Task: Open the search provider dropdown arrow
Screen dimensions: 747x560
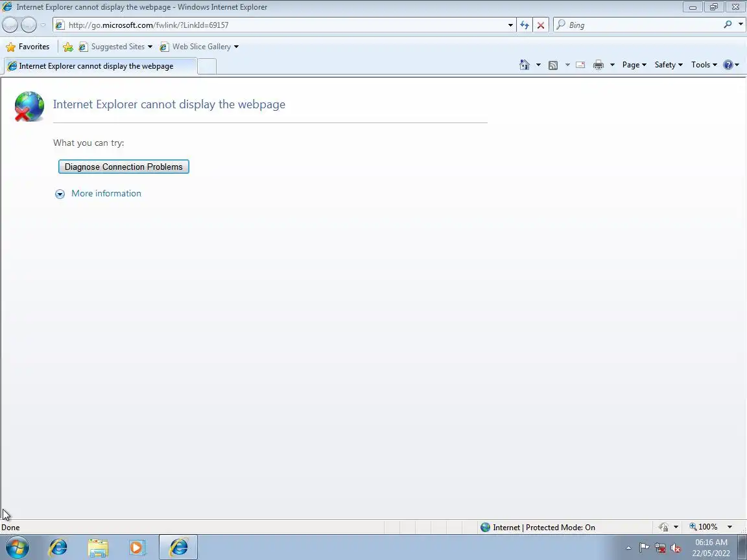Action: [x=741, y=24]
